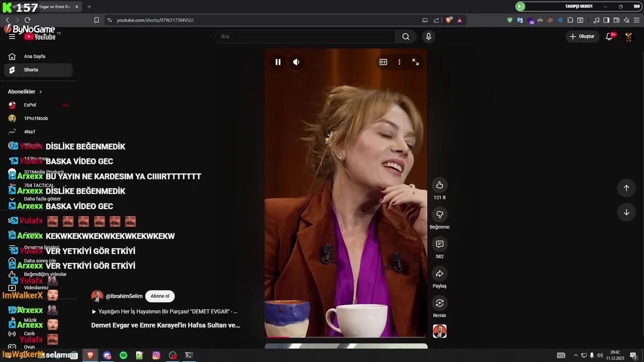Dislike the short (Beğenme)
This screenshot has width=644, height=362.
(x=440, y=215)
